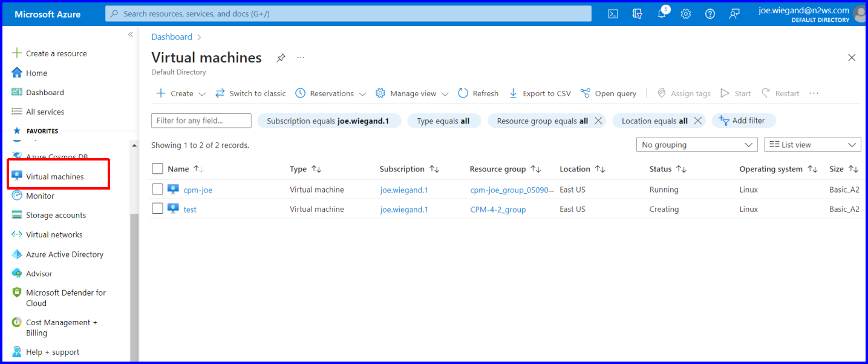This screenshot has height=364, width=868.
Task: Open Advisor in the sidebar
Action: (x=32, y=273)
